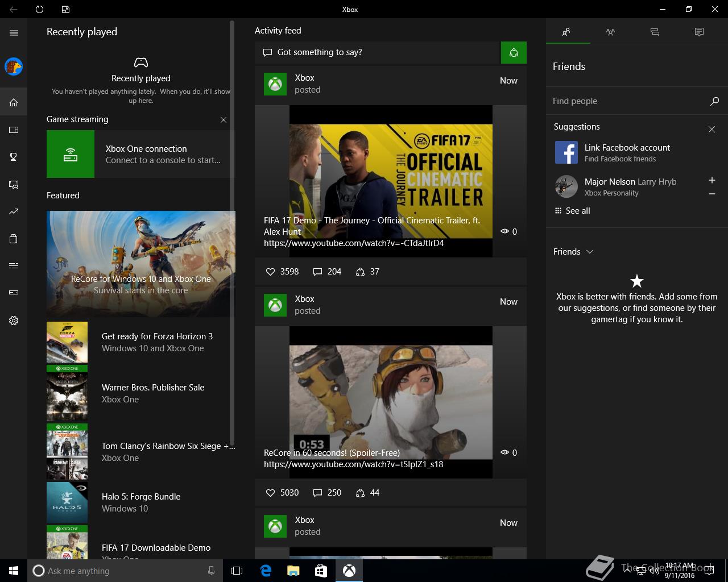Viewport: 728px width, 582px height.
Task: Open the hamburger menu
Action: [x=14, y=33]
